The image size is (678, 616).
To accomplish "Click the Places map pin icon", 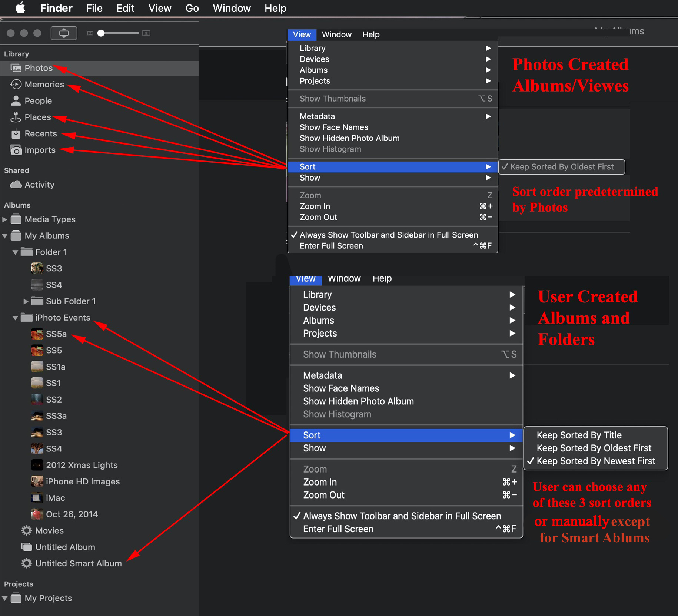I will [x=16, y=117].
